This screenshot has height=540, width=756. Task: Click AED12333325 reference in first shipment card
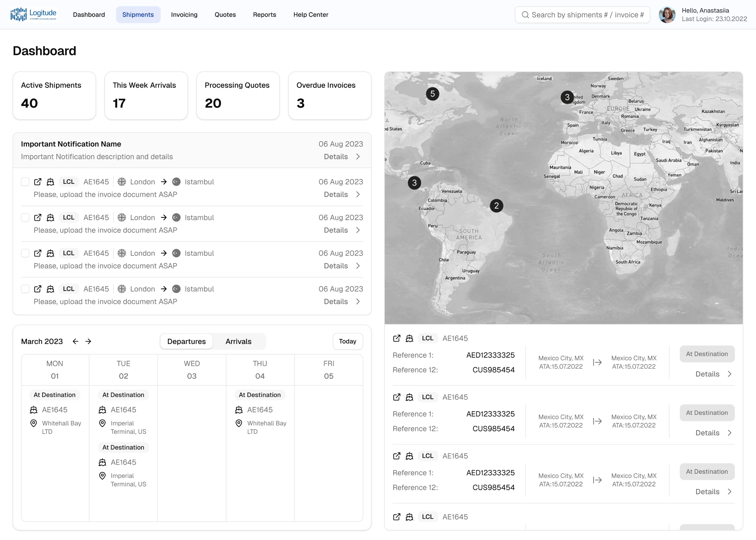pos(491,355)
